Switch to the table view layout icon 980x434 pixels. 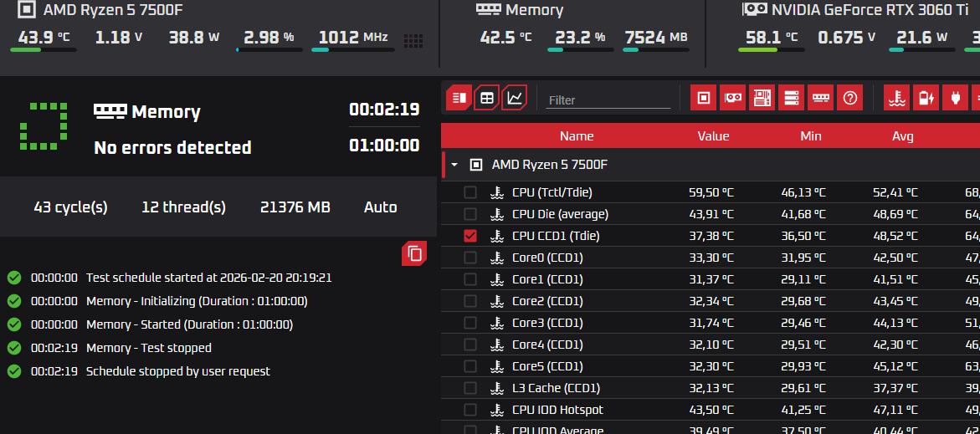[x=487, y=97]
